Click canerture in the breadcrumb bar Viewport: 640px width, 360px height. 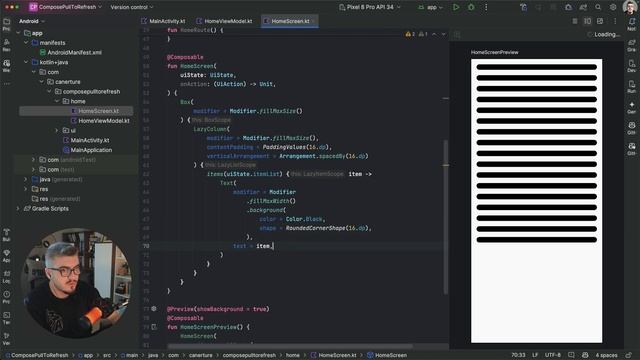(x=200, y=355)
